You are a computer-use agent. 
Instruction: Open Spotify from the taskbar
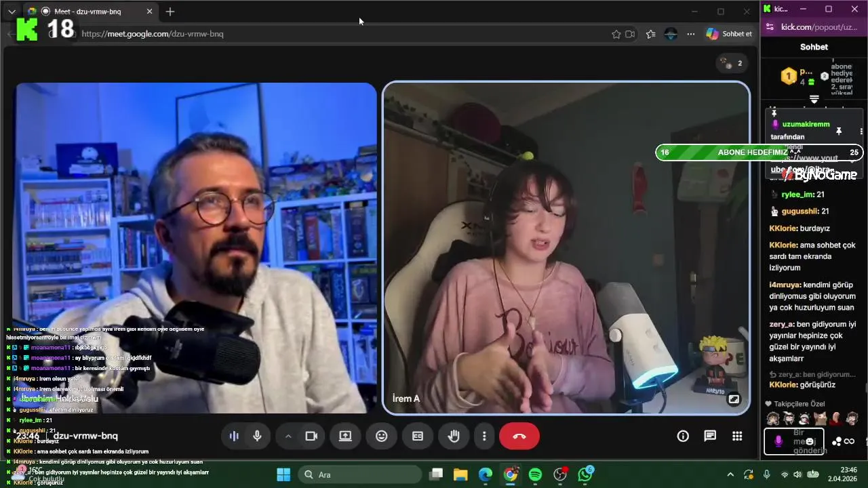coord(535,474)
